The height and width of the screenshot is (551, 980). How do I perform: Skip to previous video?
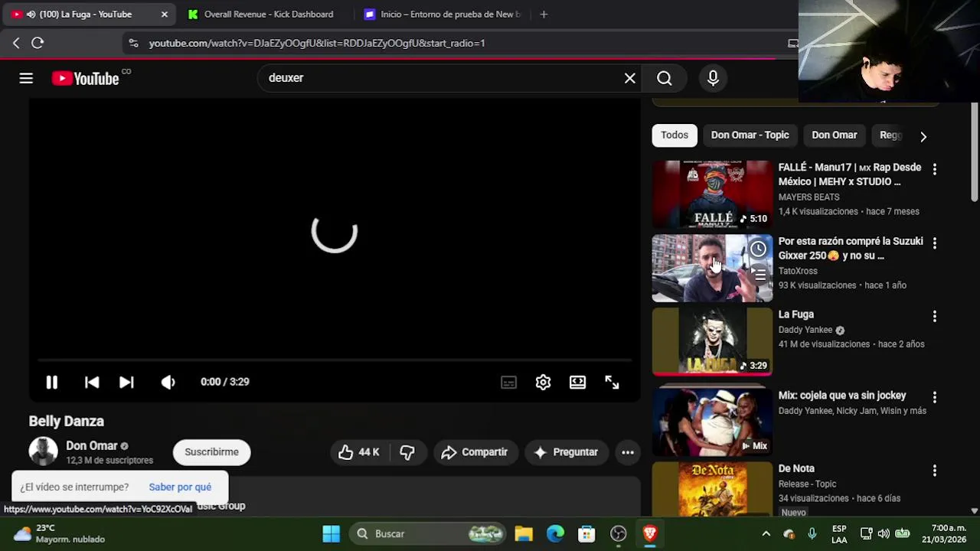tap(91, 382)
